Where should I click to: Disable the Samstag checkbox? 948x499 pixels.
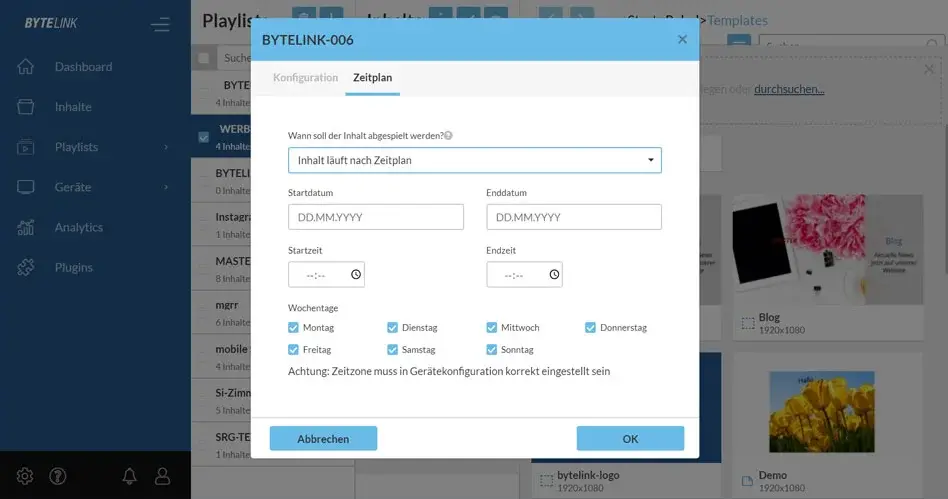392,350
